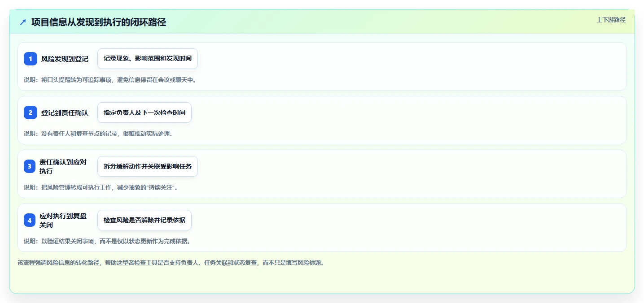The image size is (644, 303).
Task: Click step number 1 badge
Action: [31, 59]
